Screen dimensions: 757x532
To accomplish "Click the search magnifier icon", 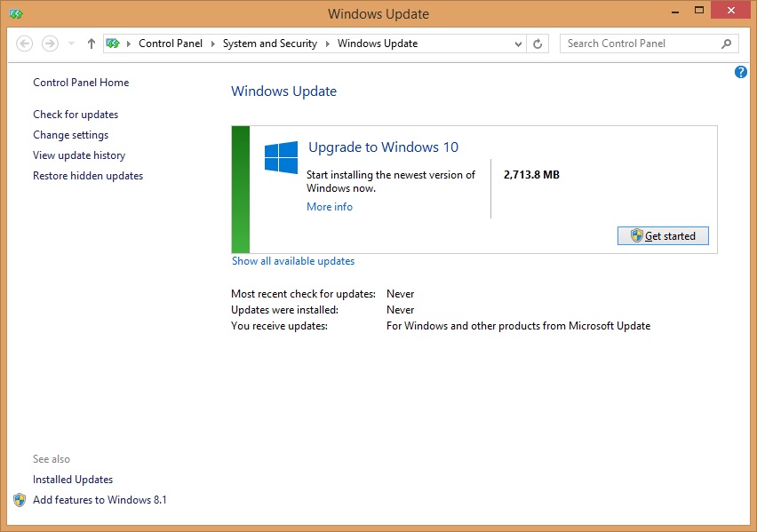I will point(726,44).
